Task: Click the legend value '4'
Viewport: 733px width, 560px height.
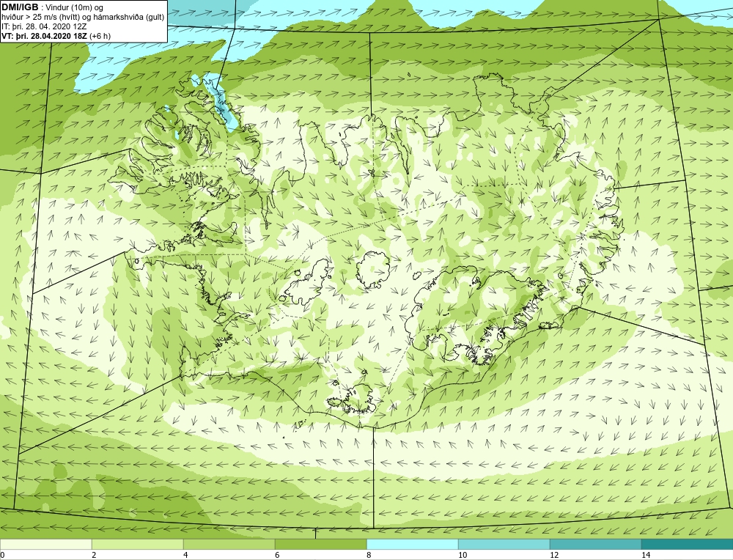Action: coord(185,555)
